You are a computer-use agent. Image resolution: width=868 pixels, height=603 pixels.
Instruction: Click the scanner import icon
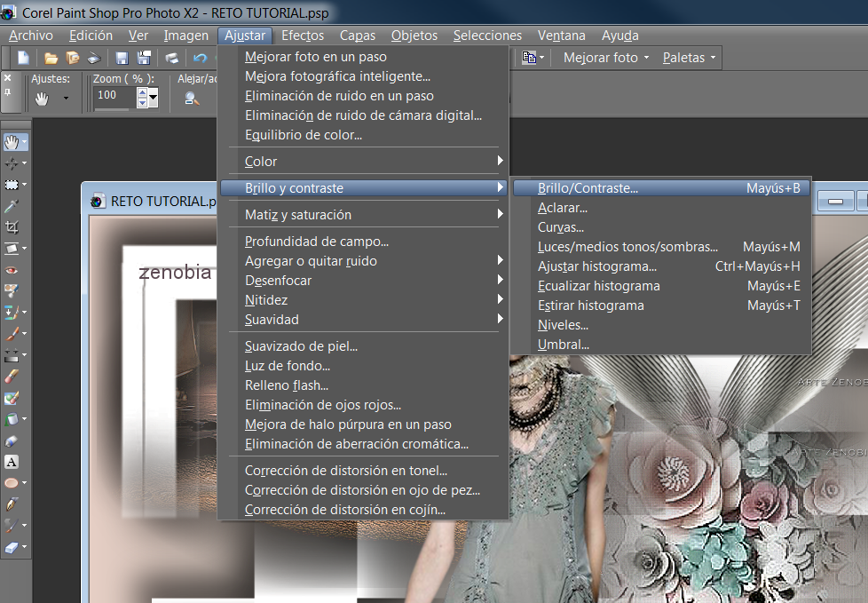pos(94,58)
